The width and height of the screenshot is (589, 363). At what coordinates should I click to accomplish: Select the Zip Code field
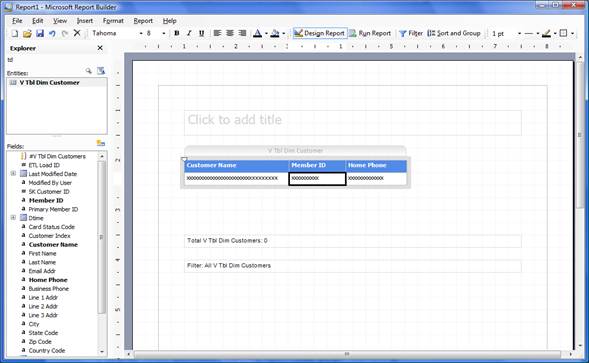[40, 342]
